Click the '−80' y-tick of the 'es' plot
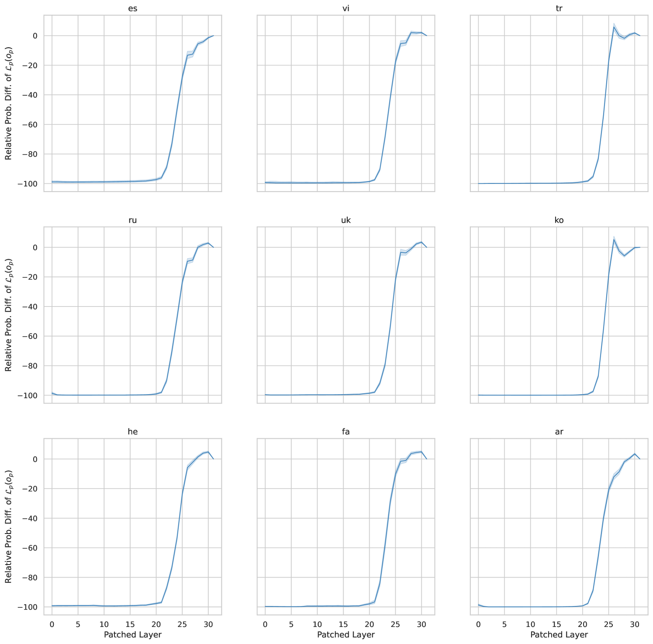653x644 pixels. click(31, 155)
